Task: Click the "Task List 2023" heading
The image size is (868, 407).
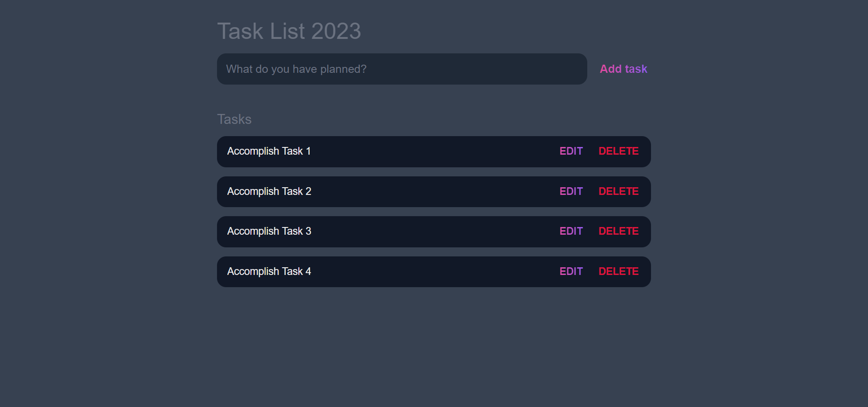Action: [x=289, y=30]
